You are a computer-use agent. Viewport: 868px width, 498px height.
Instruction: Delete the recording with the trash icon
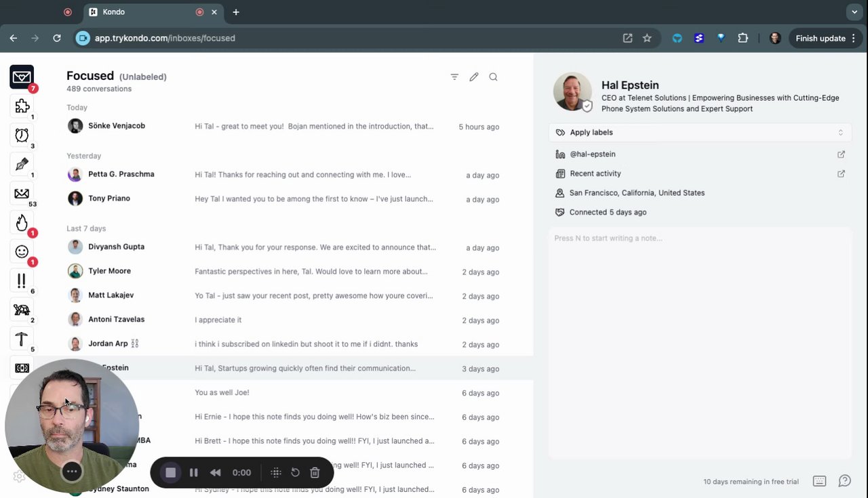(315, 472)
